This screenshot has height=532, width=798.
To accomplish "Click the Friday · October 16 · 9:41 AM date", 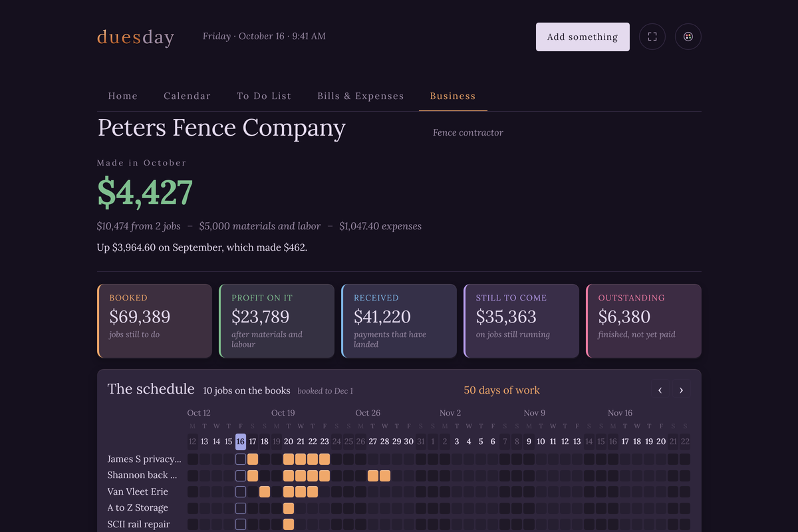I will coord(264,36).
